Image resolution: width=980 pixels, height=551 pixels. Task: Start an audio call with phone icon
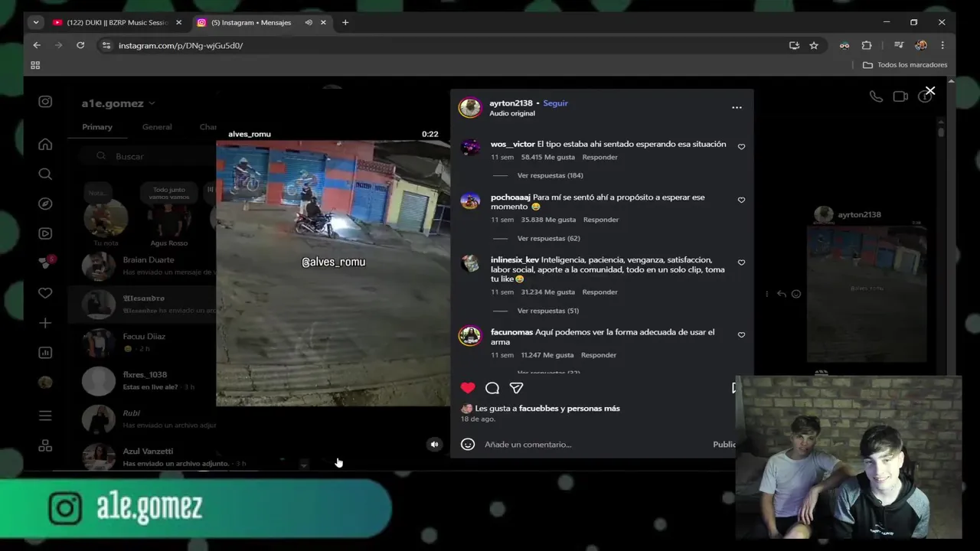point(876,96)
